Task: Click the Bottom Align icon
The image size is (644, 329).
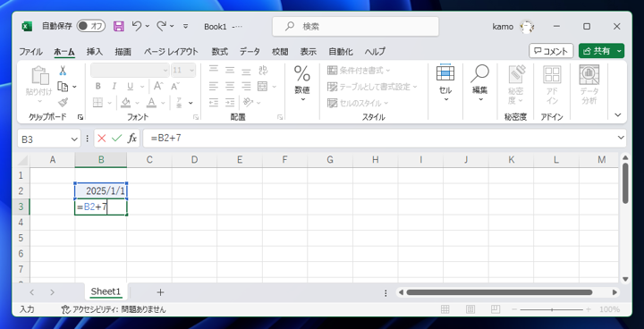Action: coord(246,71)
